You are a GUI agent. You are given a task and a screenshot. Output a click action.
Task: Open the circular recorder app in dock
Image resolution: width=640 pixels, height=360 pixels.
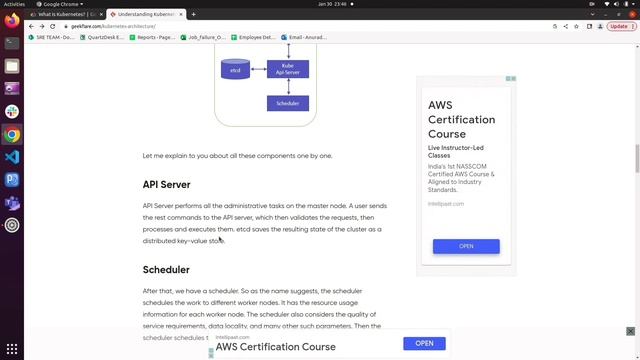[12, 225]
